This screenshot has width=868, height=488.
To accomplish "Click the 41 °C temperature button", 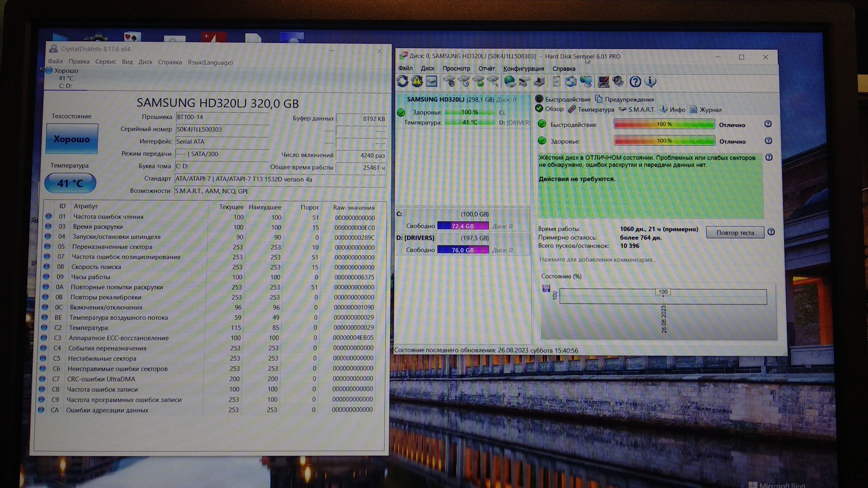I will coord(70,183).
